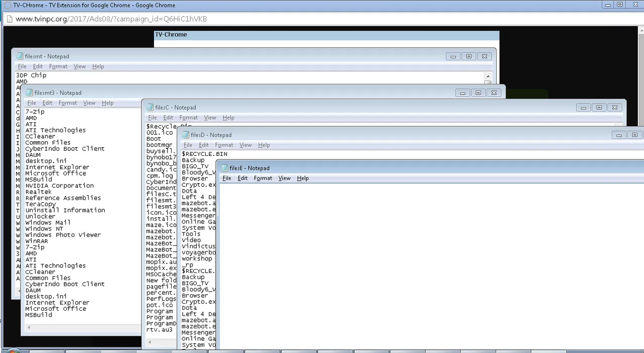This screenshot has width=644, height=353.
Task: Maximize the filesmt3 Notepad window
Action: click(478, 93)
